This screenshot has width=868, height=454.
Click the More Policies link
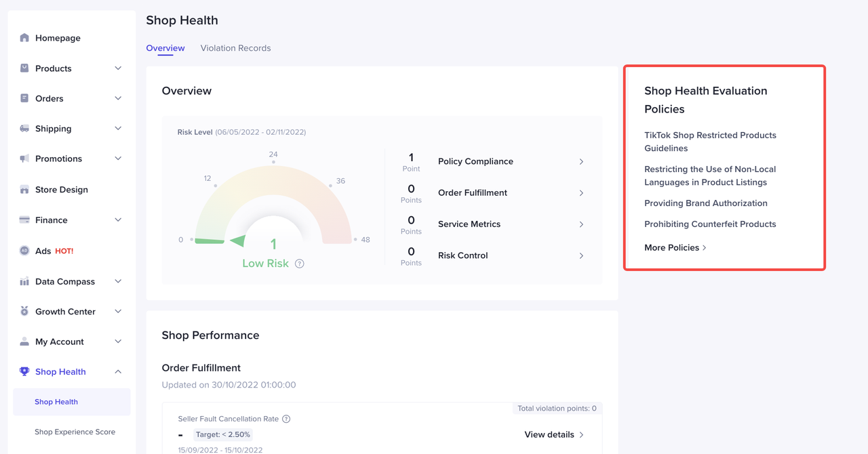click(675, 248)
